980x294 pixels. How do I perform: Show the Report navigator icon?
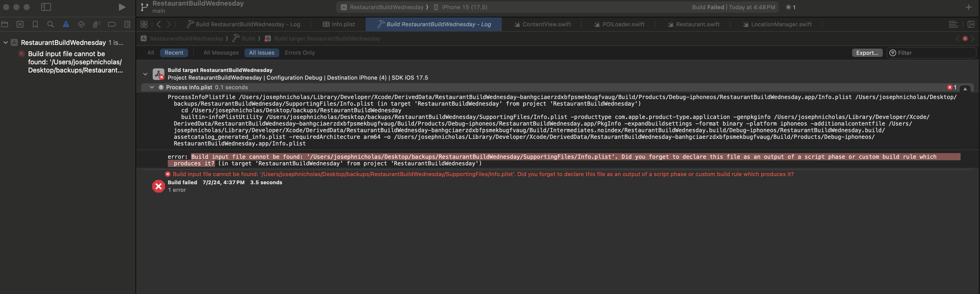(127, 24)
